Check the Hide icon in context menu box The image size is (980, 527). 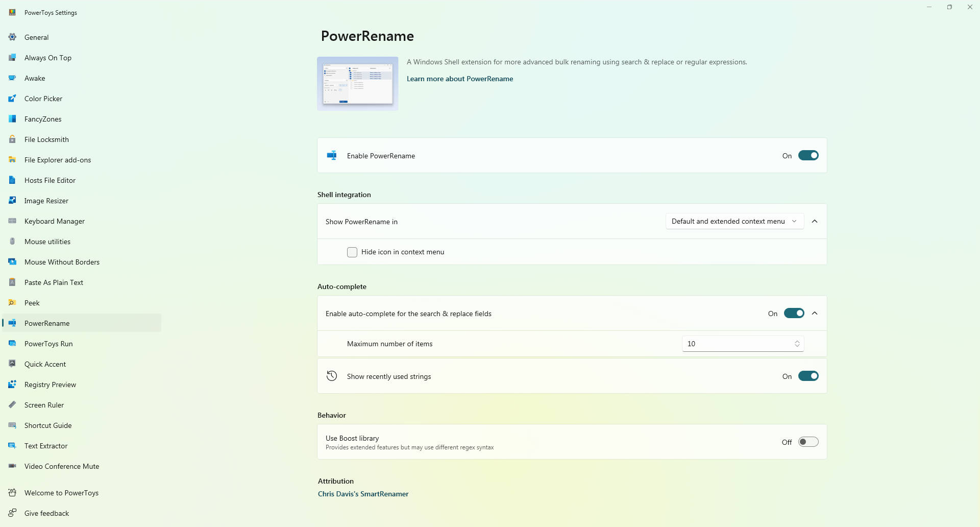pos(352,252)
